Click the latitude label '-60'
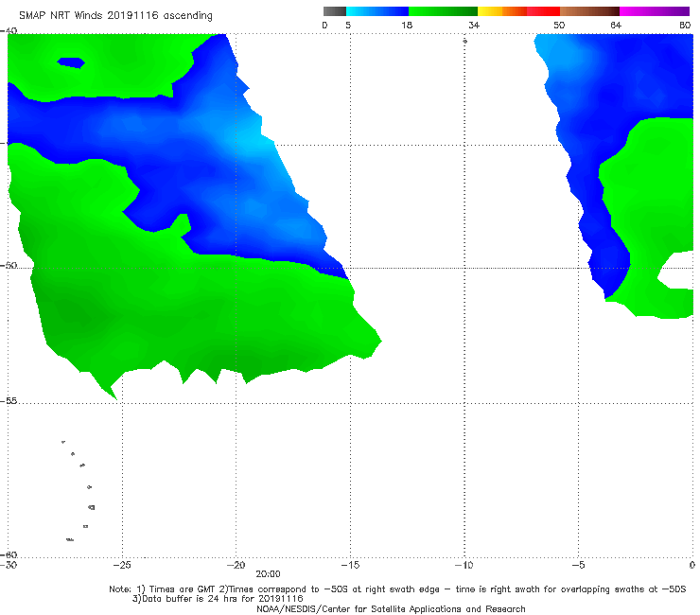The height and width of the screenshot is (615, 700). pyautogui.click(x=9, y=554)
